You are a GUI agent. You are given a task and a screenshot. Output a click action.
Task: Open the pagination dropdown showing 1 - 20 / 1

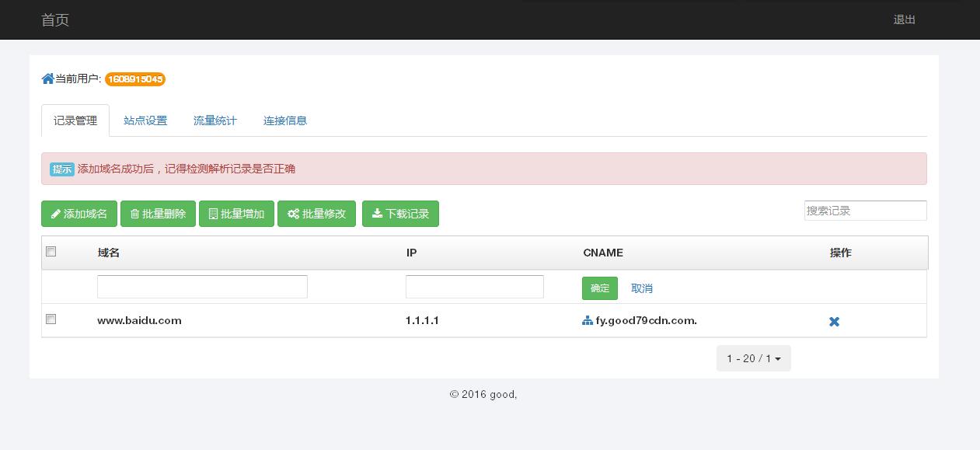tap(753, 358)
